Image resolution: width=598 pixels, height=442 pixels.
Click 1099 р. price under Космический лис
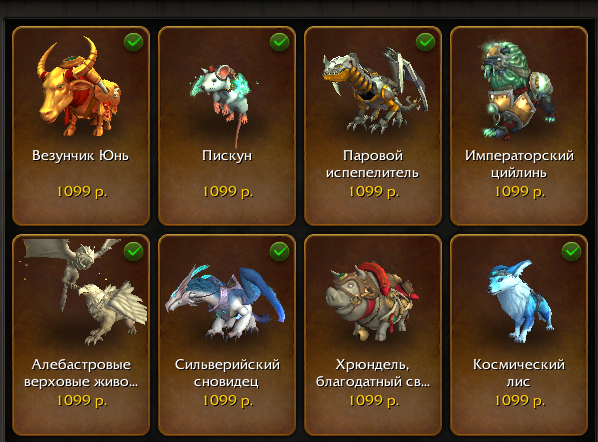coord(520,400)
